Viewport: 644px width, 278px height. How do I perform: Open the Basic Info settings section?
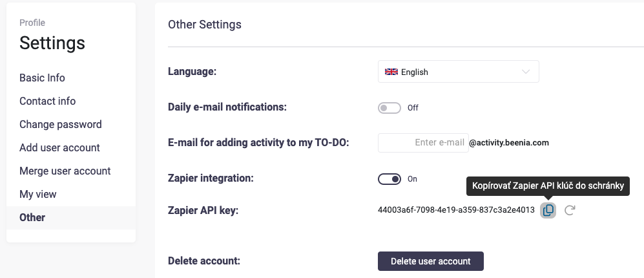42,78
